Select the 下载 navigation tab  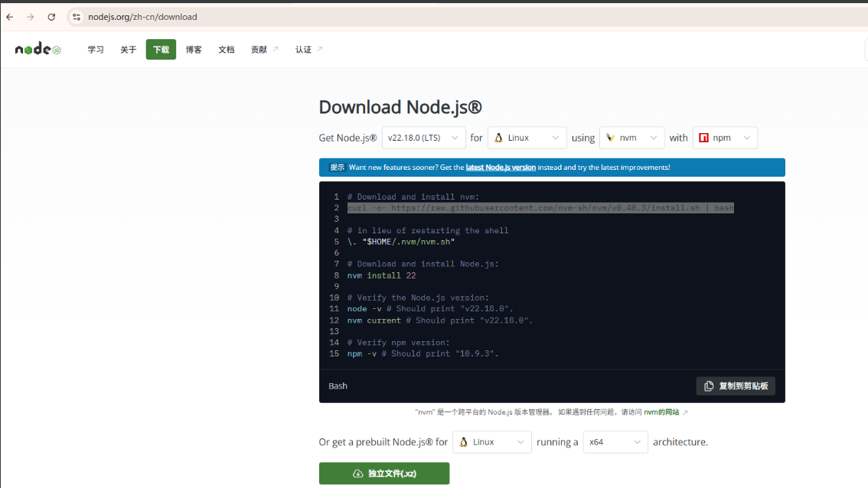click(161, 50)
